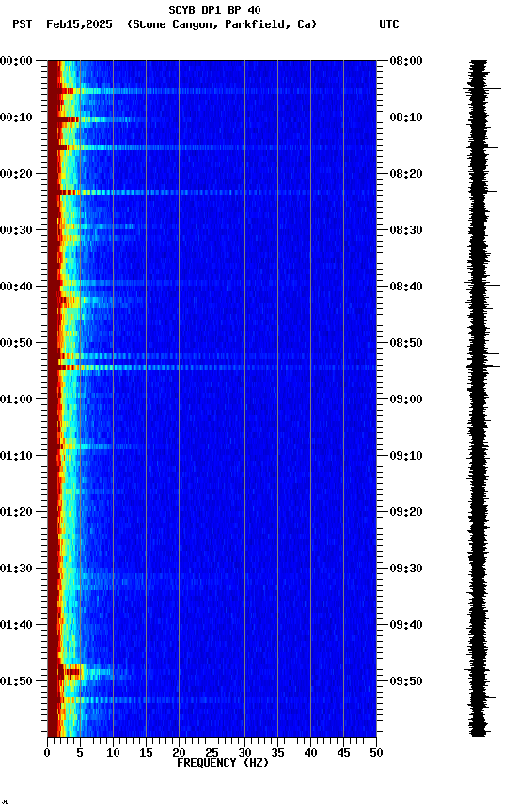Click the PST time label "00:50"
The image size is (519, 812).
pyautogui.click(x=16, y=343)
